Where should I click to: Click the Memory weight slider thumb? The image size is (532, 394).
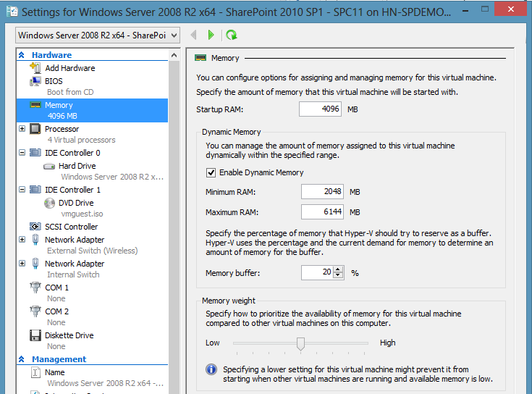[x=300, y=343]
